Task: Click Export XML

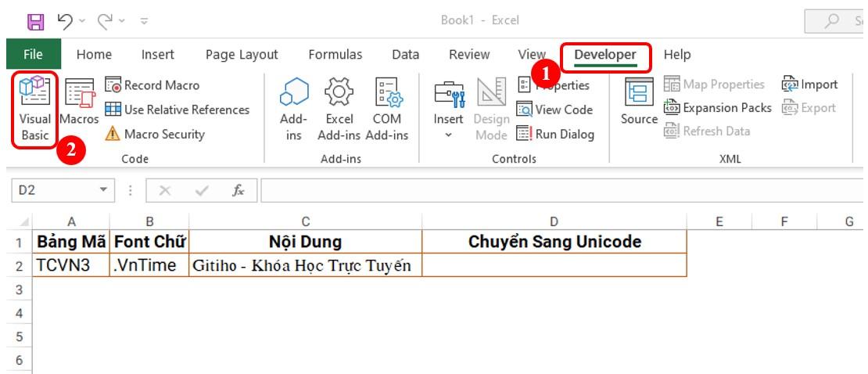Action: pos(809,108)
